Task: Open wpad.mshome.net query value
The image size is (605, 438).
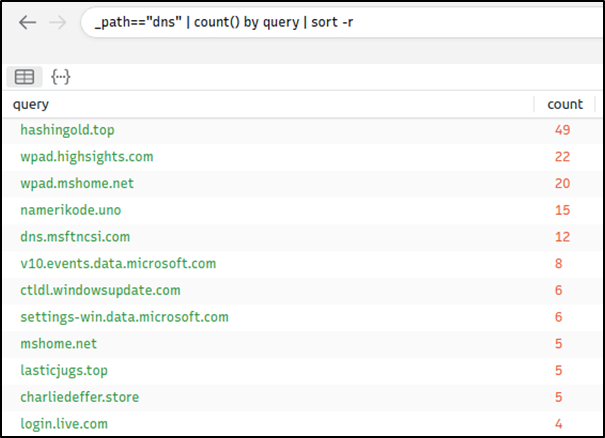Action: [77, 183]
